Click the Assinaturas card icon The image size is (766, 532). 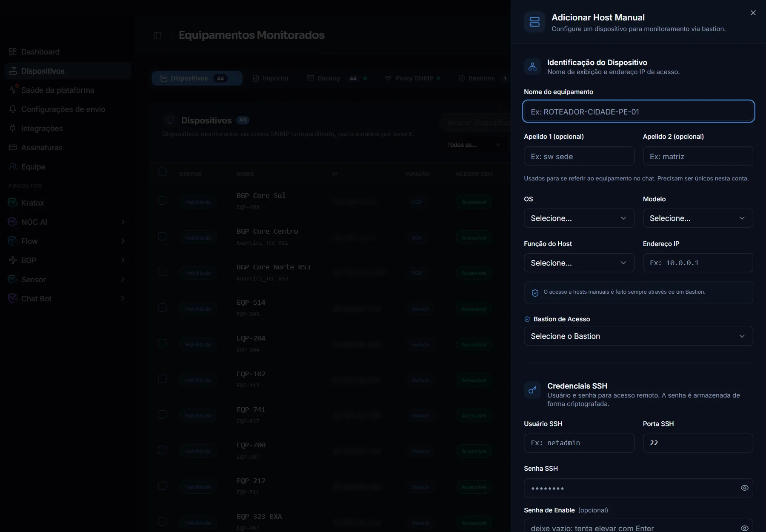click(x=13, y=147)
